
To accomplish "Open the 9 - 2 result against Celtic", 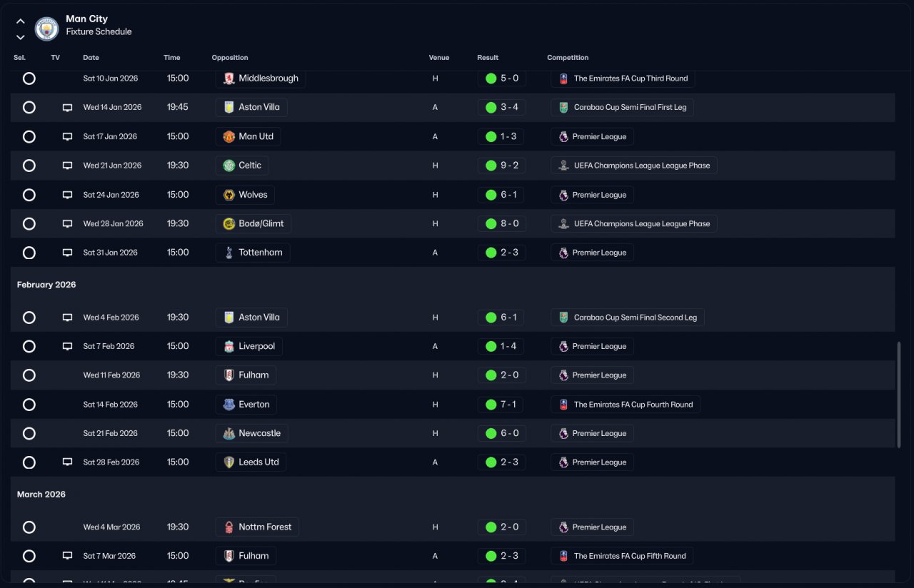I will [502, 166].
